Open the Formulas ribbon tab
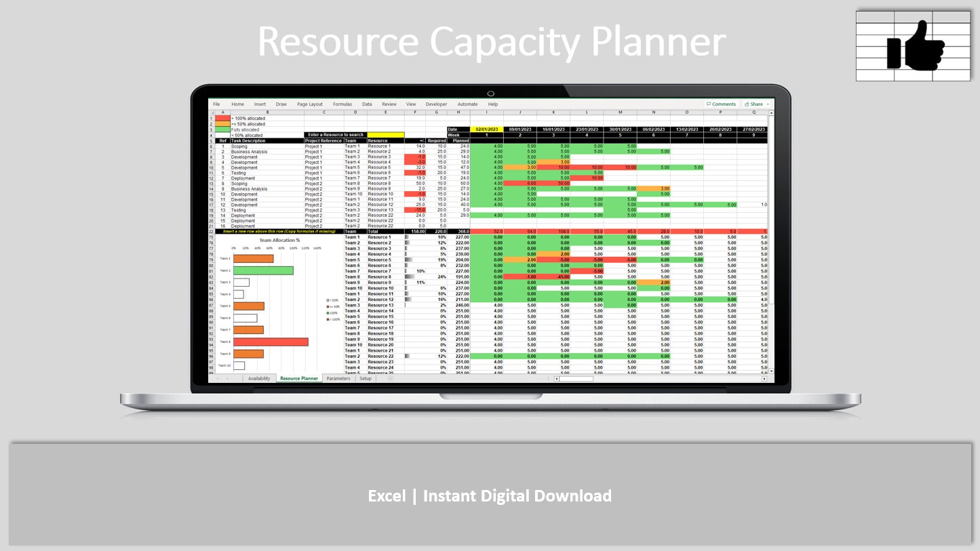The image size is (980, 551). pyautogui.click(x=342, y=104)
